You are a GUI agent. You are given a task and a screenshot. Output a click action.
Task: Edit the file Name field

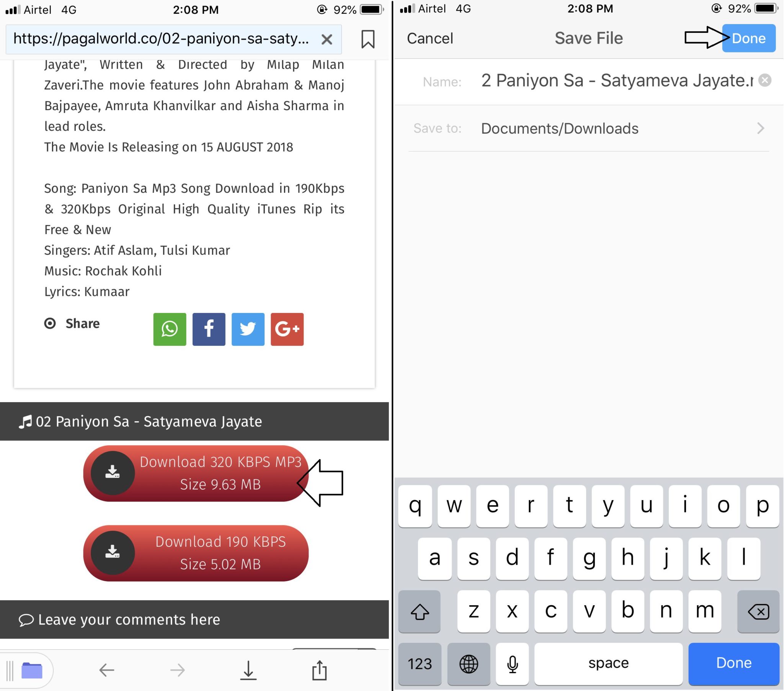coord(617,81)
